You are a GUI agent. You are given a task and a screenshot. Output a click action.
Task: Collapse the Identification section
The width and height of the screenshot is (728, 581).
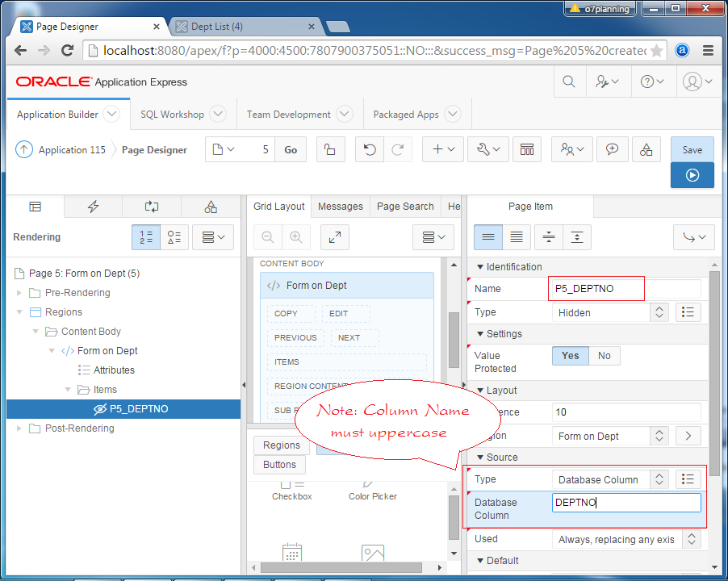tap(480, 267)
